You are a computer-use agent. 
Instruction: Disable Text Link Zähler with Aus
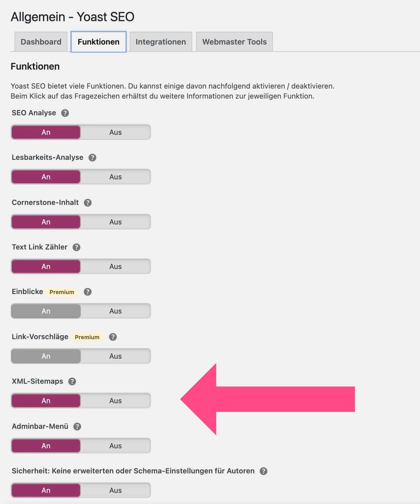tap(115, 266)
